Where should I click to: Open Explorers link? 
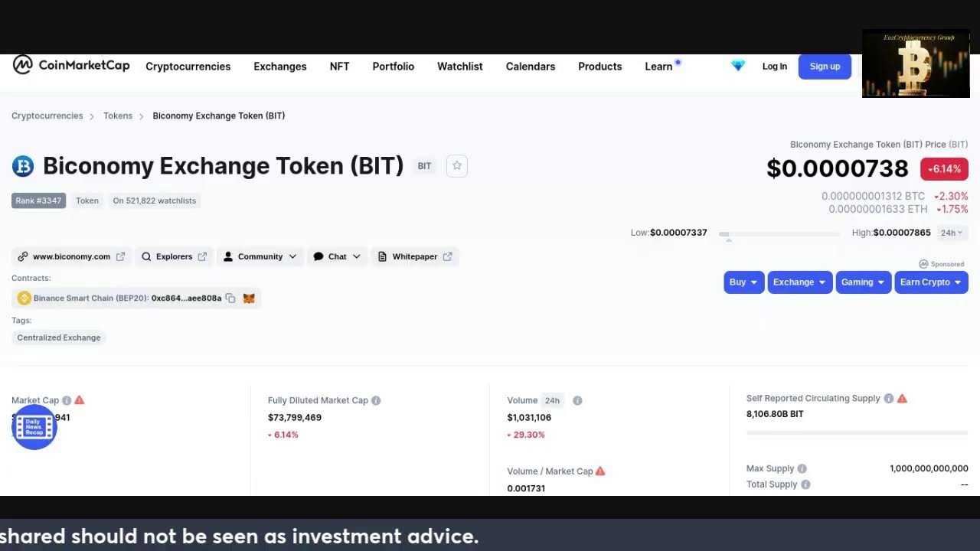(174, 257)
